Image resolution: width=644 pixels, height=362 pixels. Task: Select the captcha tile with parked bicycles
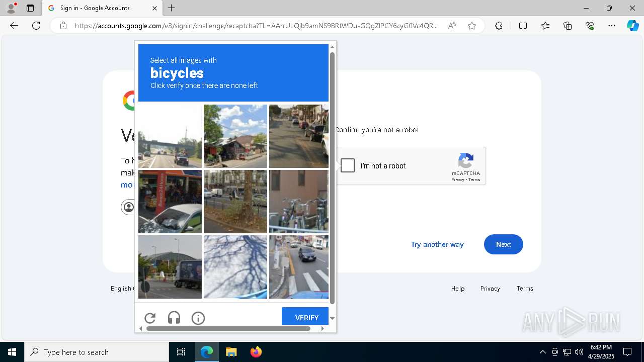tap(299, 202)
